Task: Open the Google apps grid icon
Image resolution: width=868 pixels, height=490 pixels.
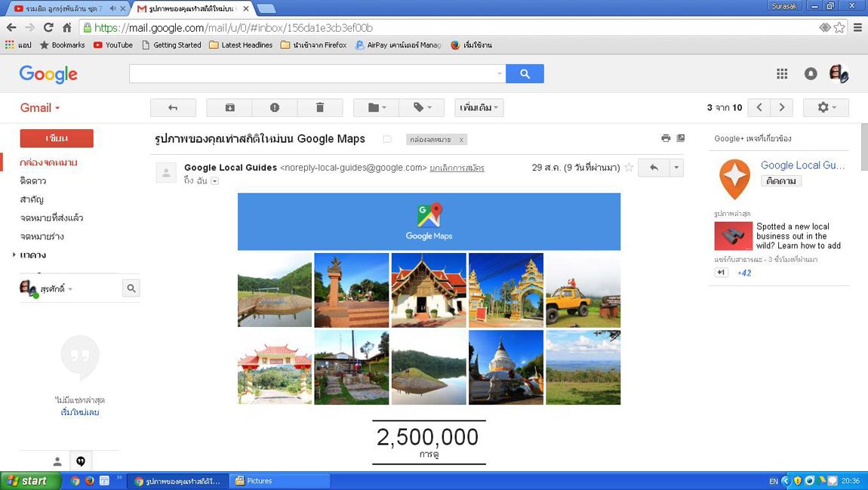Action: (782, 73)
